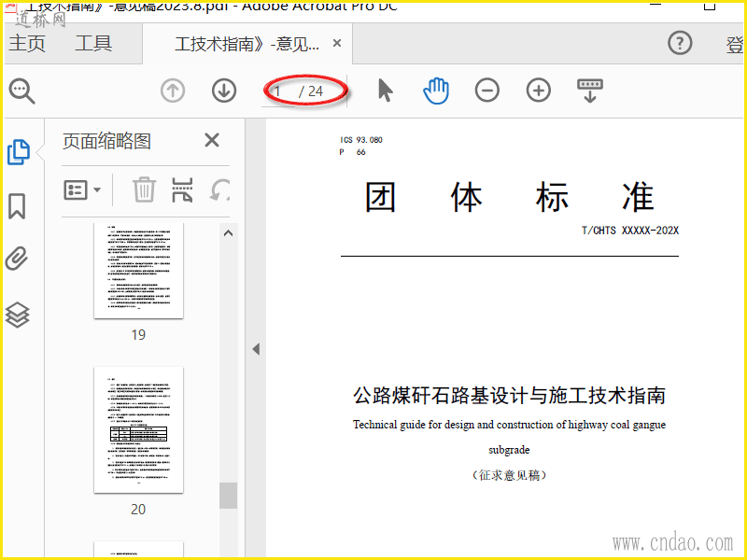Open the layers sidebar icon
747x560 pixels.
tap(17, 315)
